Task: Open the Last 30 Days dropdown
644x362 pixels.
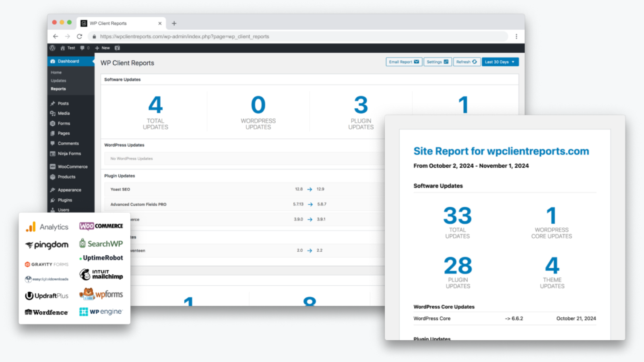Action: [500, 62]
